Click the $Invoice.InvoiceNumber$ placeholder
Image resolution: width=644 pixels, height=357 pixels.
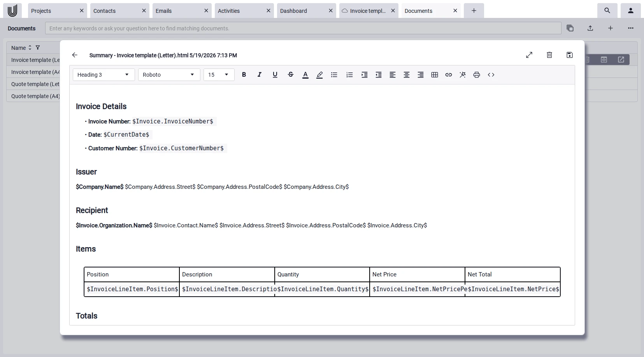(173, 121)
